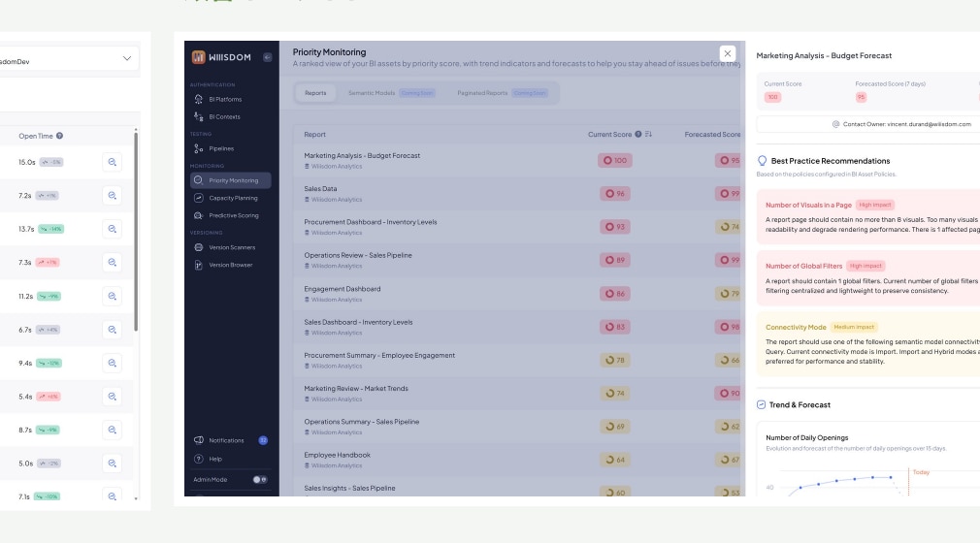Close the Priority Monitoring detail overlay
The height and width of the screenshot is (543, 980).
728,53
